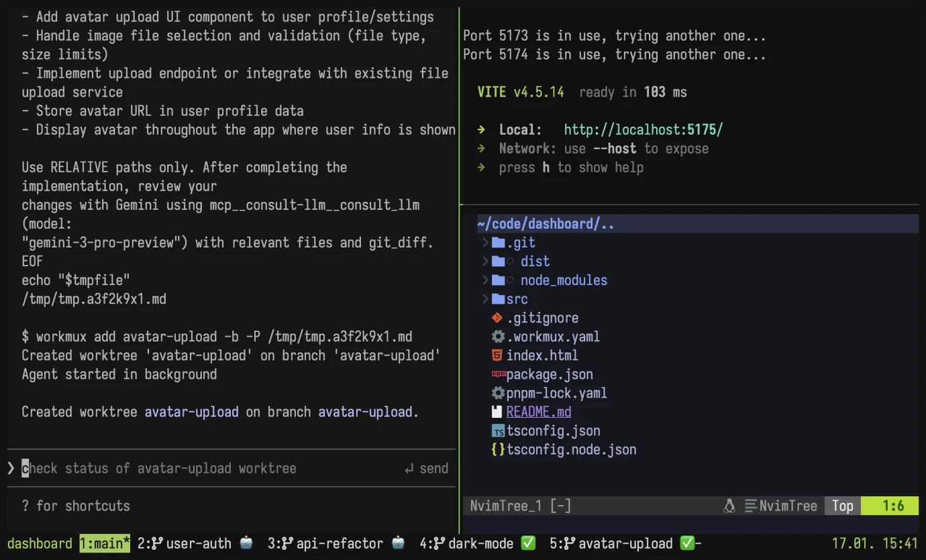This screenshot has height=560, width=926.
Task: Click the TS icon beside tsconfig.json
Action: [498, 431]
